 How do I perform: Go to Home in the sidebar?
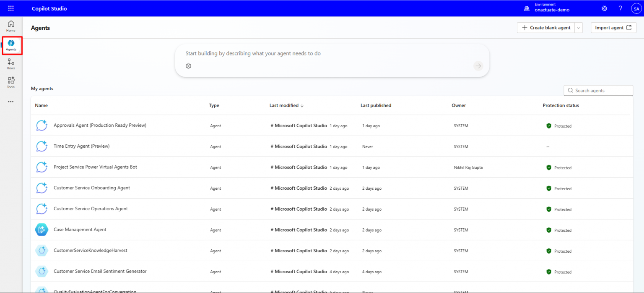coord(11,26)
